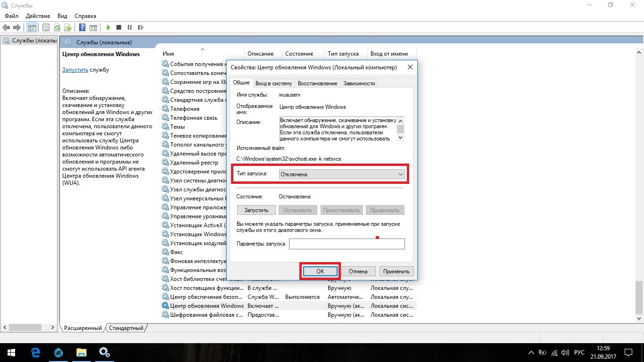Open the volume control in system tray
Image resolution: width=644 pixels, height=362 pixels.
[x=565, y=353]
